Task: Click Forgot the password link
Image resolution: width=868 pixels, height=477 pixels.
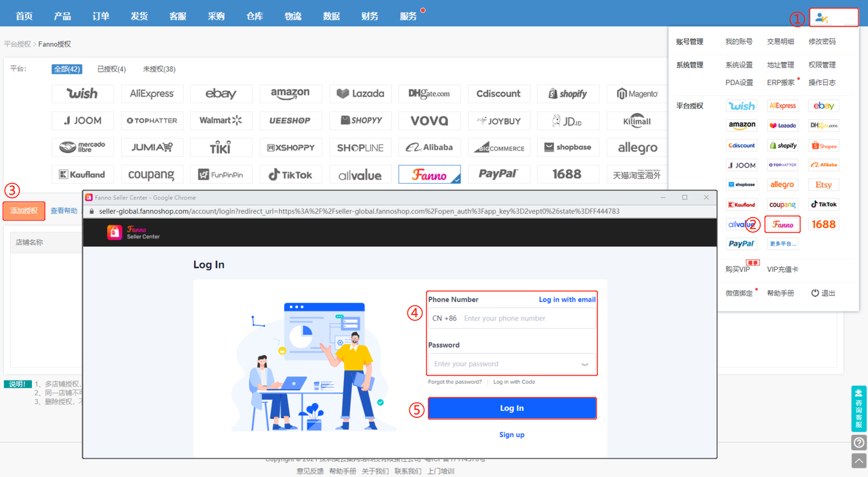Action: pos(455,382)
